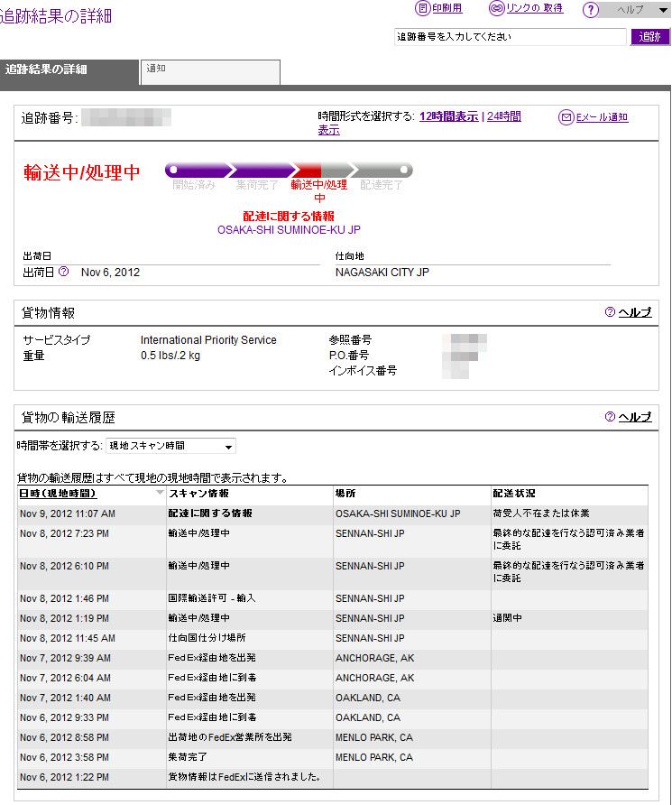Click weight value 0.5 lbs/.2 kg

tap(170, 356)
